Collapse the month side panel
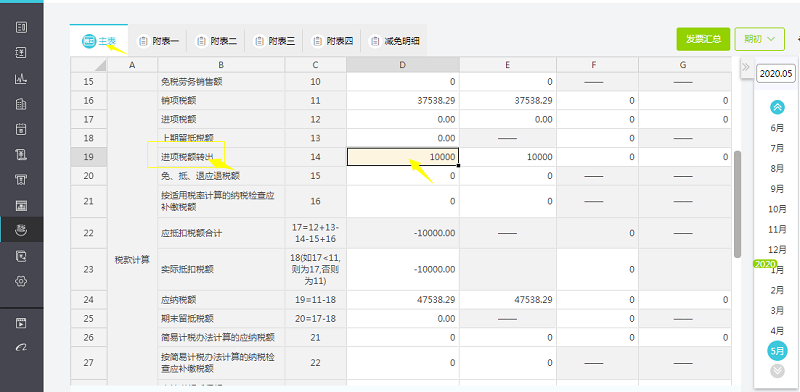This screenshot has width=800, height=392. click(x=745, y=67)
